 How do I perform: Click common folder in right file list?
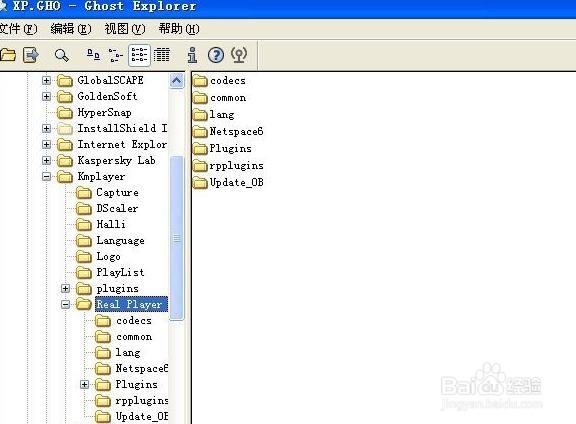tap(220, 98)
